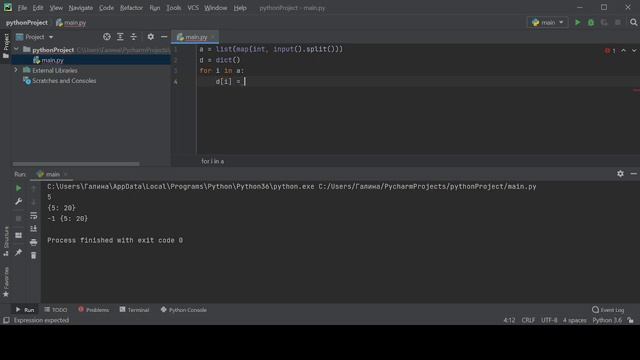The image size is (640, 360).
Task: Expand External Libraries tree node
Action: coord(16,70)
